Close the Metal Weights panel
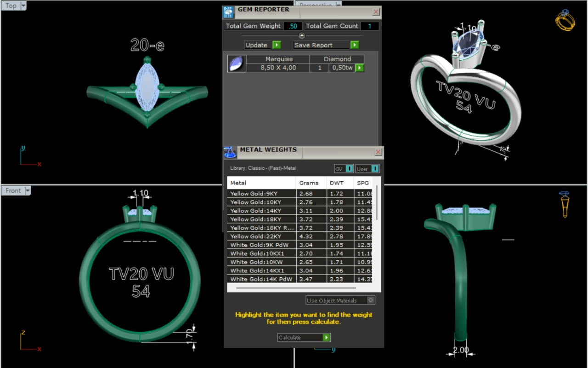The width and height of the screenshot is (588, 368). click(378, 152)
